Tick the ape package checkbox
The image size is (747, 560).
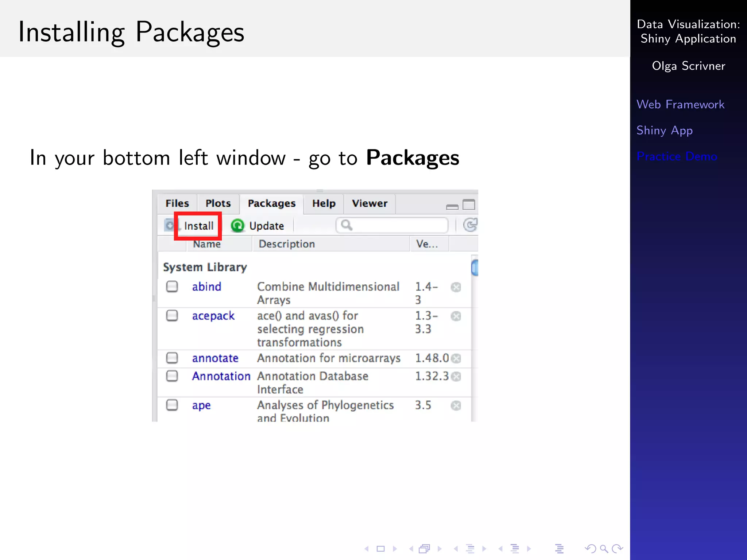click(172, 405)
